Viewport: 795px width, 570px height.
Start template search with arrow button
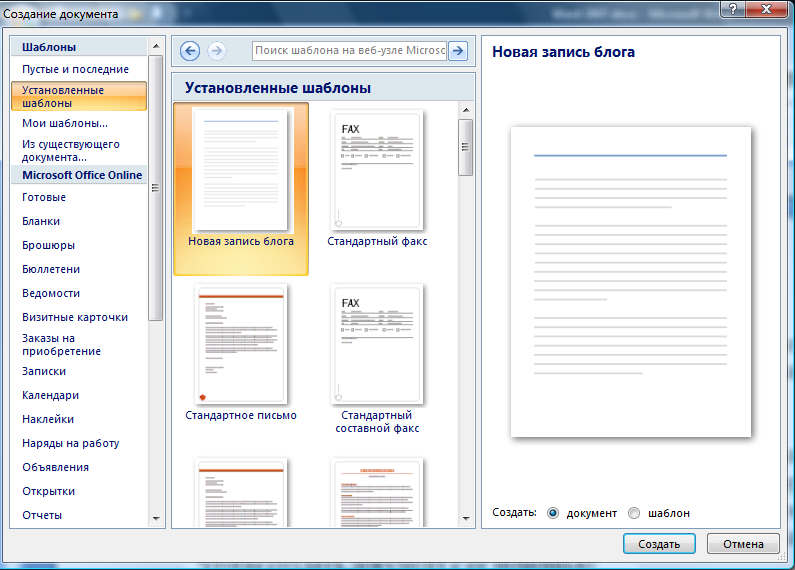pos(458,51)
